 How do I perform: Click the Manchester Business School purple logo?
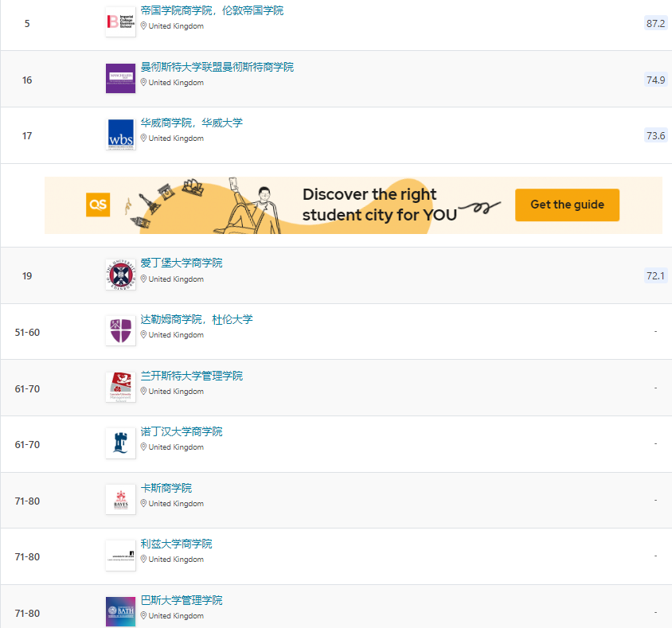coord(120,78)
